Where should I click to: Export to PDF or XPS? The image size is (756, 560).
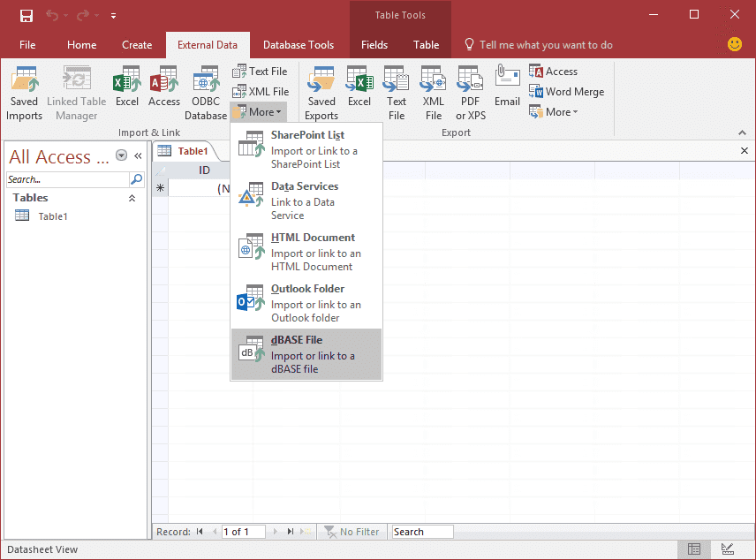(x=470, y=88)
